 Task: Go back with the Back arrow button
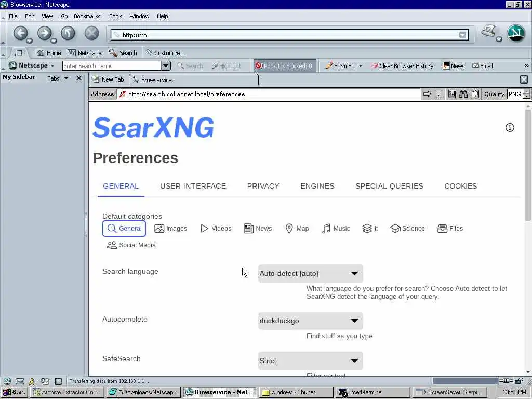(x=21, y=33)
